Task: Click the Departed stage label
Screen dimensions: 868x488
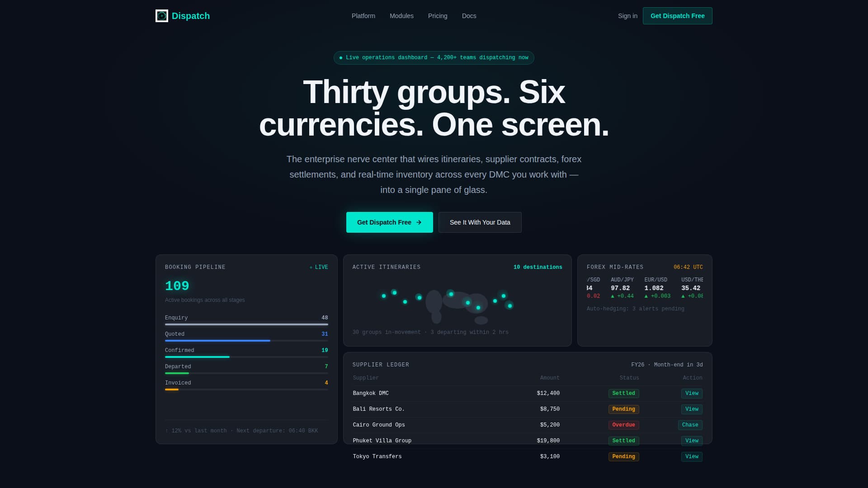Action: [x=178, y=366]
